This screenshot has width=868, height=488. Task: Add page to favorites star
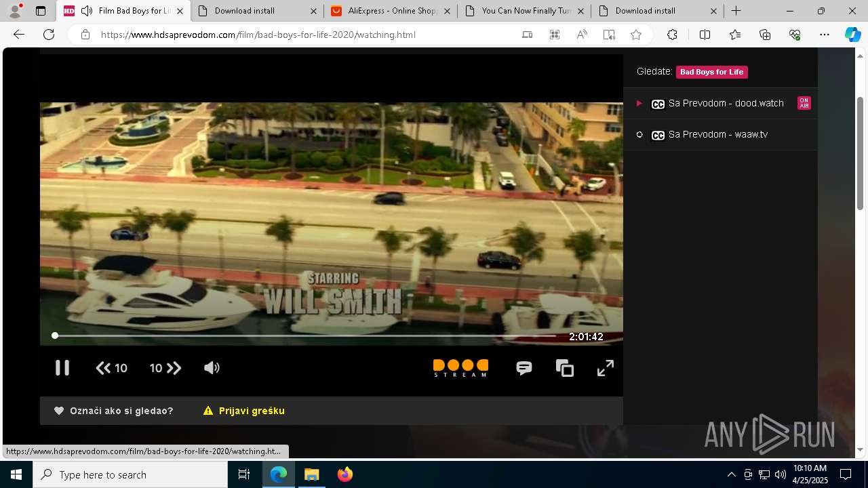pyautogui.click(x=636, y=35)
